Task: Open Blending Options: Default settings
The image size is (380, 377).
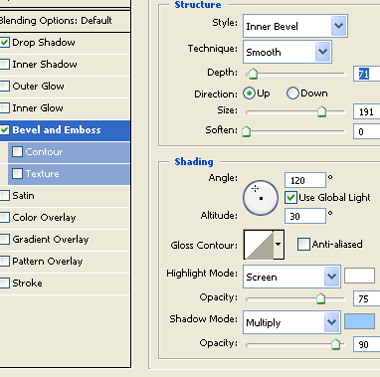Action: [x=65, y=21]
